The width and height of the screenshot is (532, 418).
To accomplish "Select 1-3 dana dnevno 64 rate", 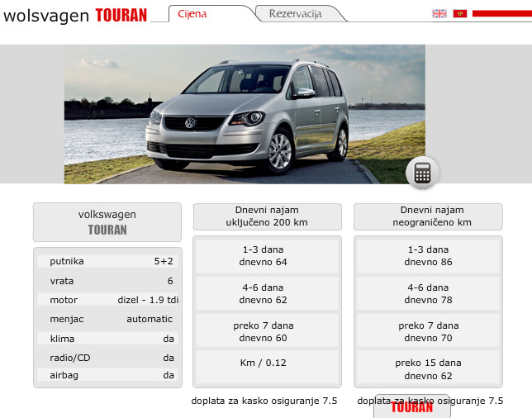I will 267,256.
